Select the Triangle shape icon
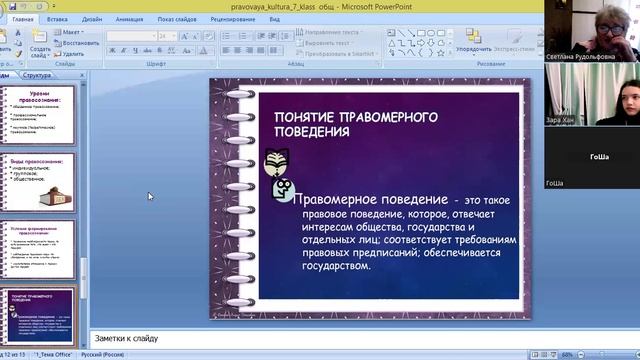The image size is (640, 360). [391, 43]
